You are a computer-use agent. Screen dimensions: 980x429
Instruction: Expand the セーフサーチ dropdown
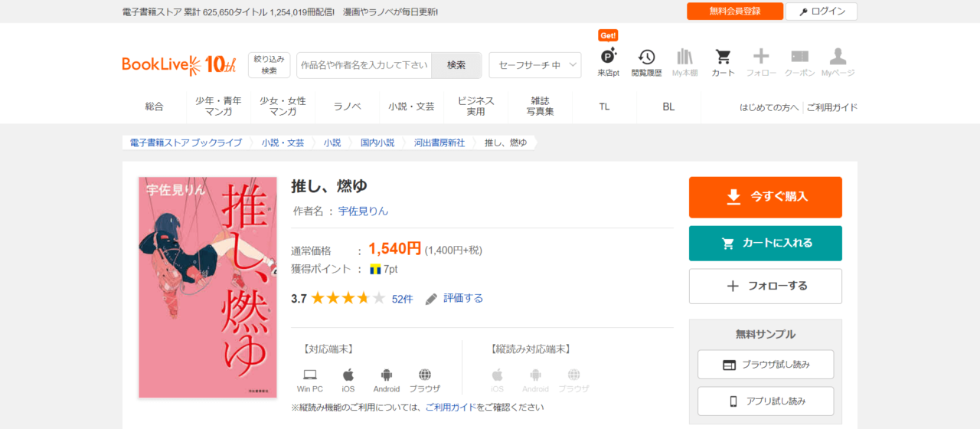coord(535,65)
